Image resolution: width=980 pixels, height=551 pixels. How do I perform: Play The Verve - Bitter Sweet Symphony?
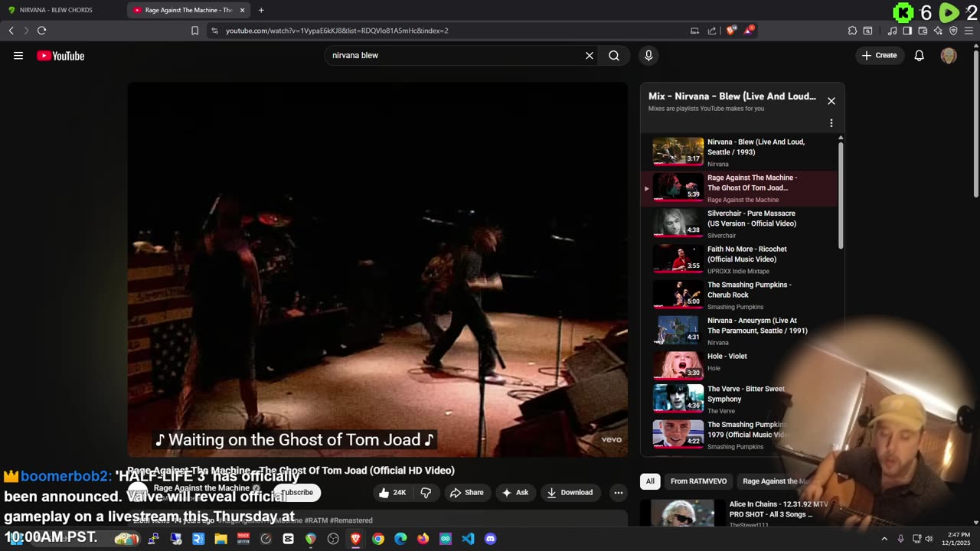pos(740,399)
